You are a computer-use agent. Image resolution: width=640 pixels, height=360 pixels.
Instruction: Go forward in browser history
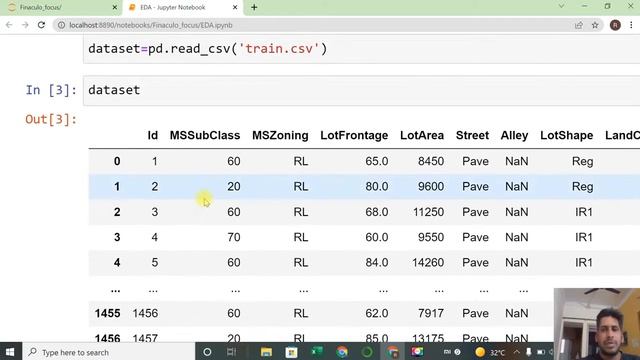25,25
